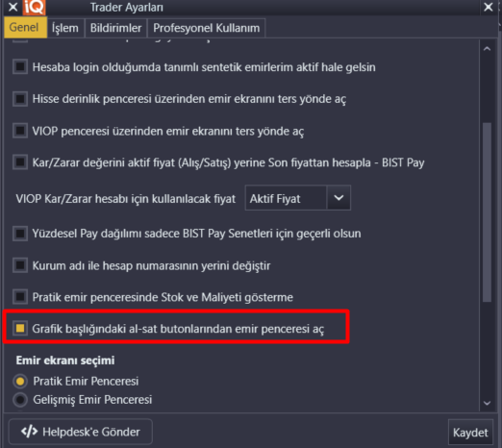
Task: Click the Aktif Fiyat combo box field
Action: [298, 198]
